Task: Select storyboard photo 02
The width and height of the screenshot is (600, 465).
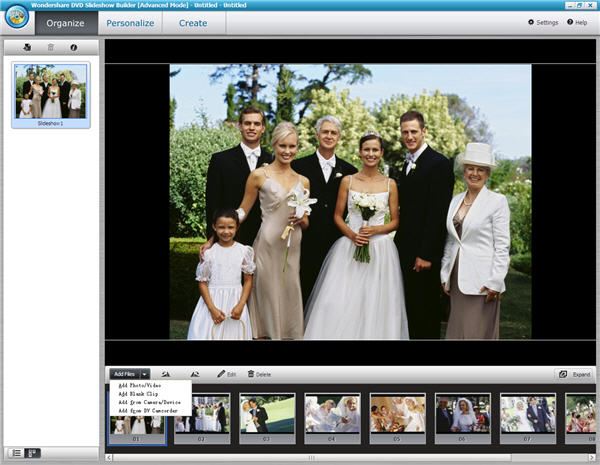Action: (202, 419)
